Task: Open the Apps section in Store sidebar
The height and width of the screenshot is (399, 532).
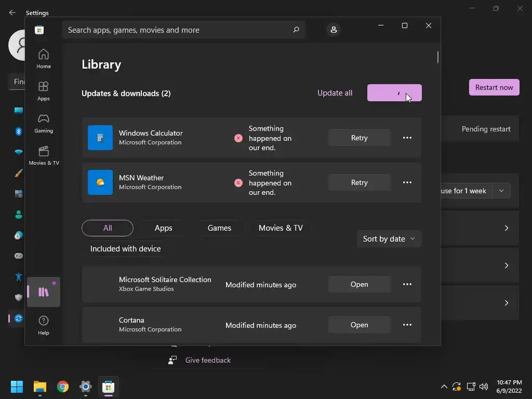Action: click(x=44, y=91)
